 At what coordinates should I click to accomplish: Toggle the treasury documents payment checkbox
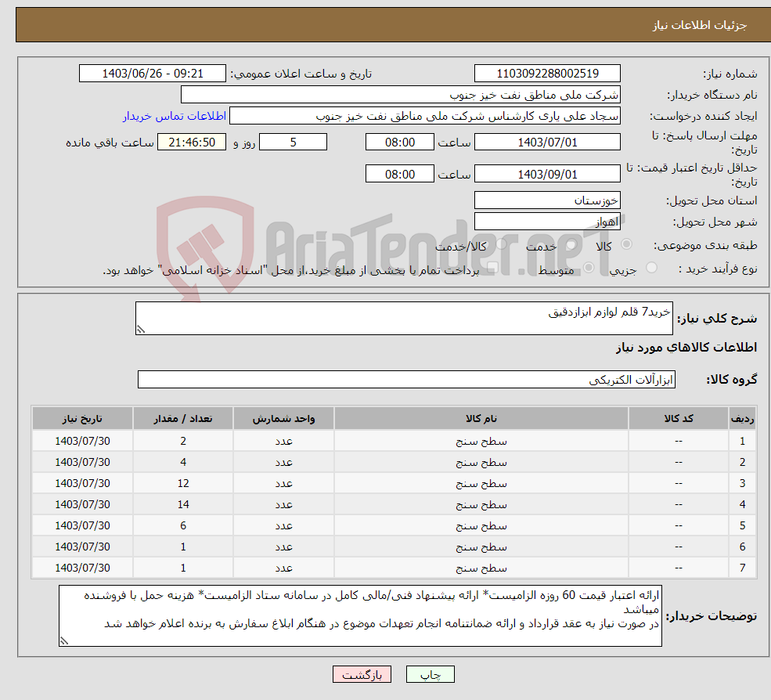[492, 268]
